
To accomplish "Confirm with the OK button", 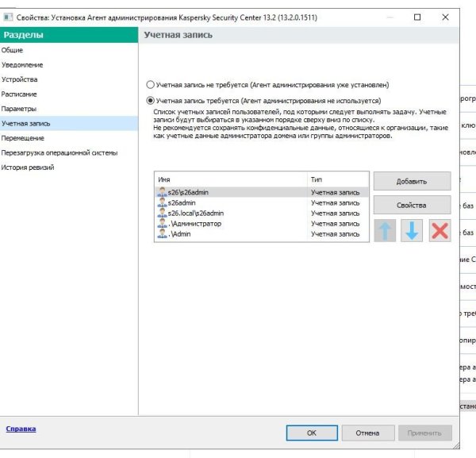I will [x=312, y=433].
